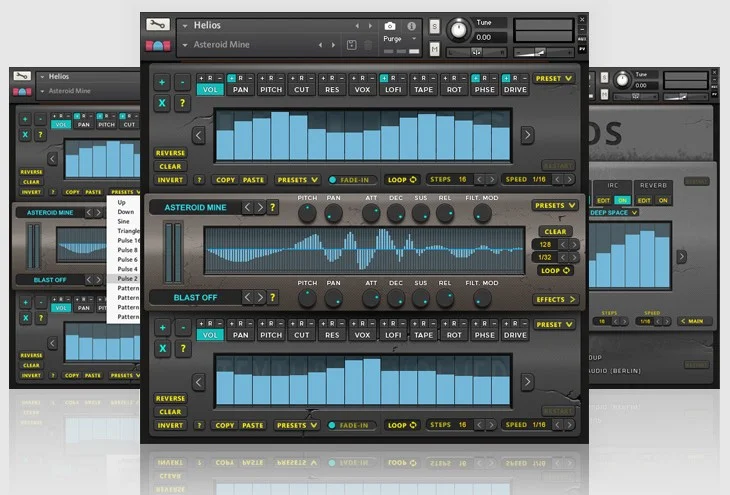Image resolution: width=730 pixels, height=495 pixels.
Task: Toggle FADE-IN in bottom sequencer
Action: [353, 425]
